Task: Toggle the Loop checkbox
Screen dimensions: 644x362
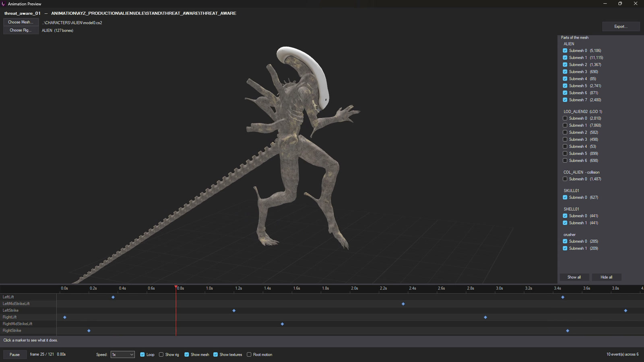Action: [142, 354]
